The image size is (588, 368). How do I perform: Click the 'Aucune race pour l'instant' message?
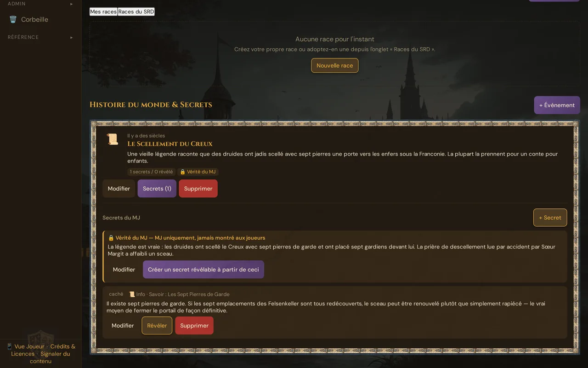335,39
